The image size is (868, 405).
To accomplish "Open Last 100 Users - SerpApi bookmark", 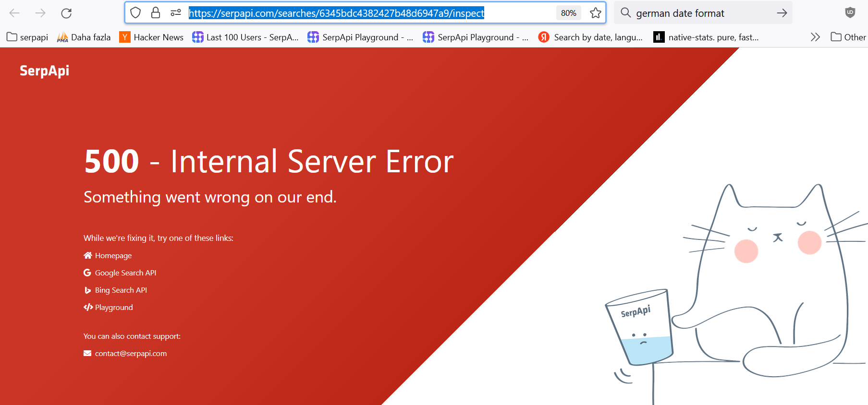I will click(245, 37).
